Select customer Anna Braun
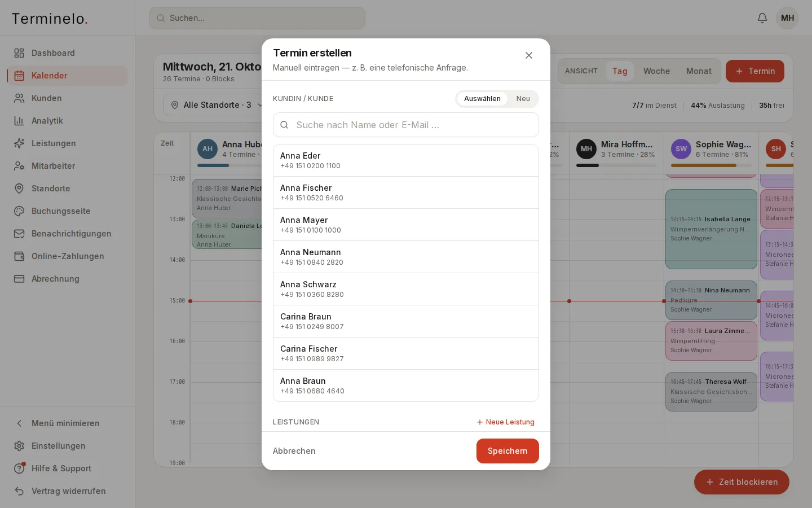Image resolution: width=812 pixels, height=508 pixels. [406, 386]
